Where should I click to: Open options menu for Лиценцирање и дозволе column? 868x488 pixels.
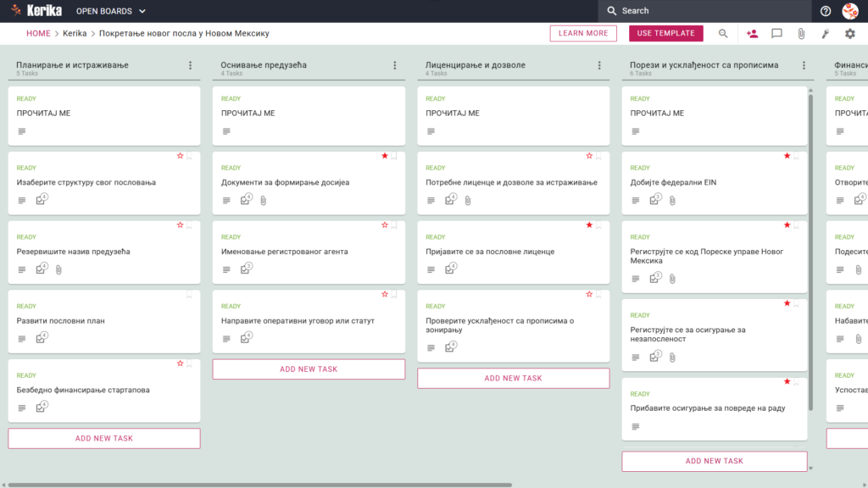pos(599,65)
